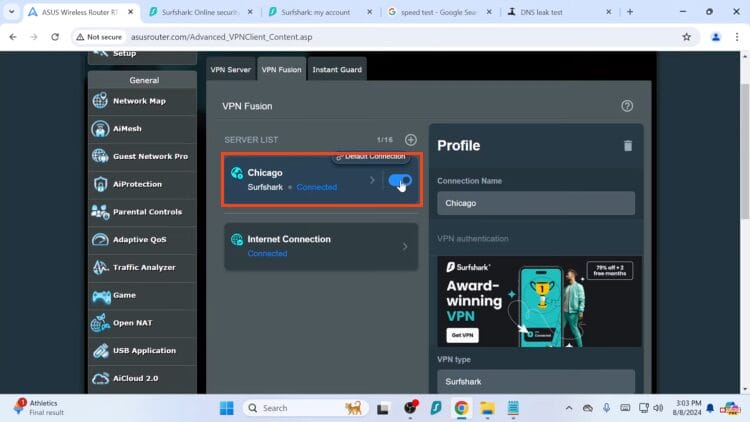Reload the router page

(55, 37)
